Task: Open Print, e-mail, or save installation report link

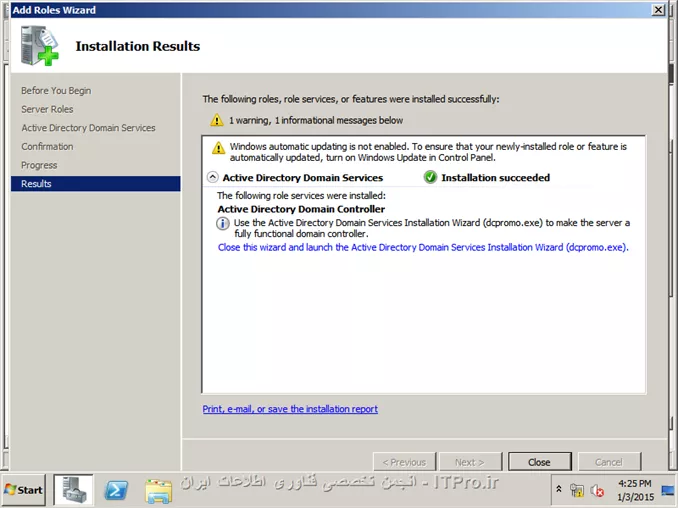Action: click(290, 409)
